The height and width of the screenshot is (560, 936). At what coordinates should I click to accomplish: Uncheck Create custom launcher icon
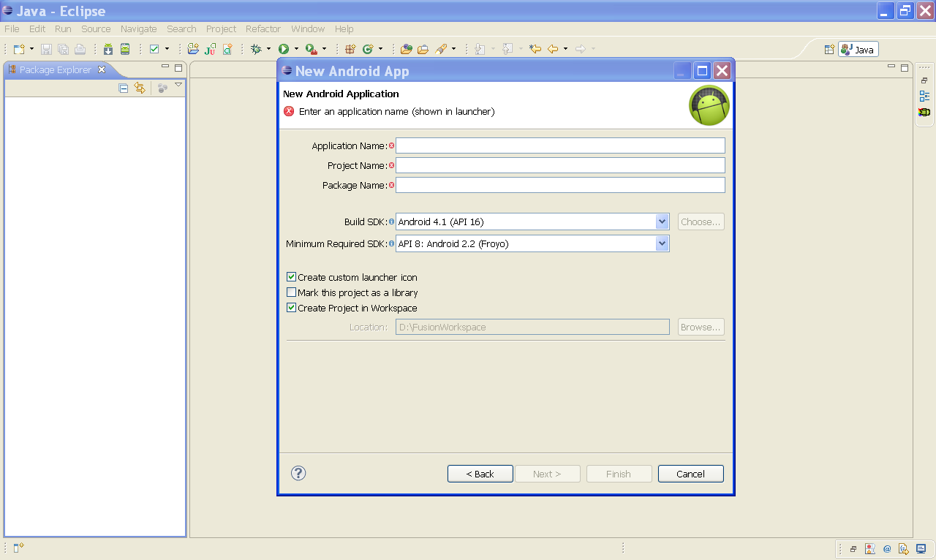click(291, 276)
